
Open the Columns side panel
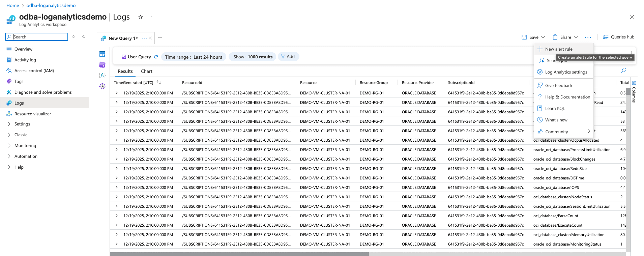634,92
